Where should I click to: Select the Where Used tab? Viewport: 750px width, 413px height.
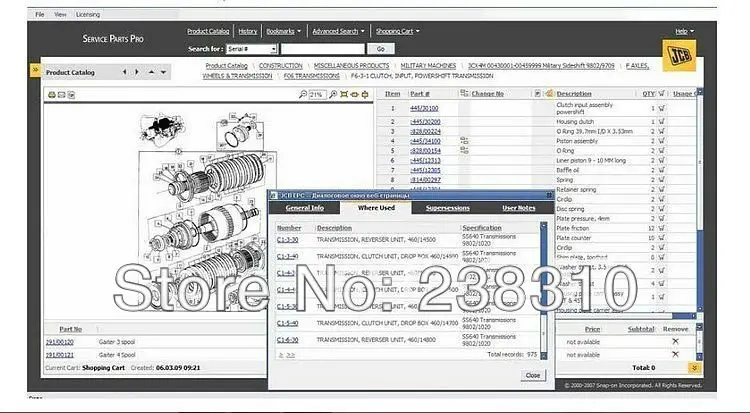376,208
